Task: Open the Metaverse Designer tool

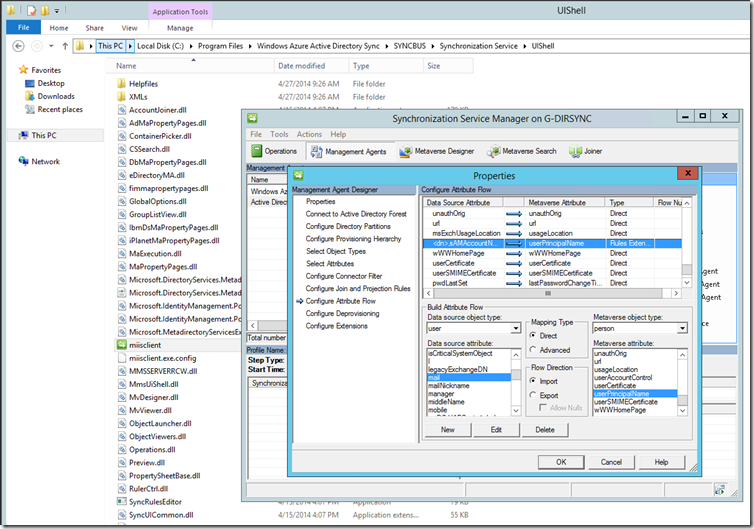Action: click(437, 151)
